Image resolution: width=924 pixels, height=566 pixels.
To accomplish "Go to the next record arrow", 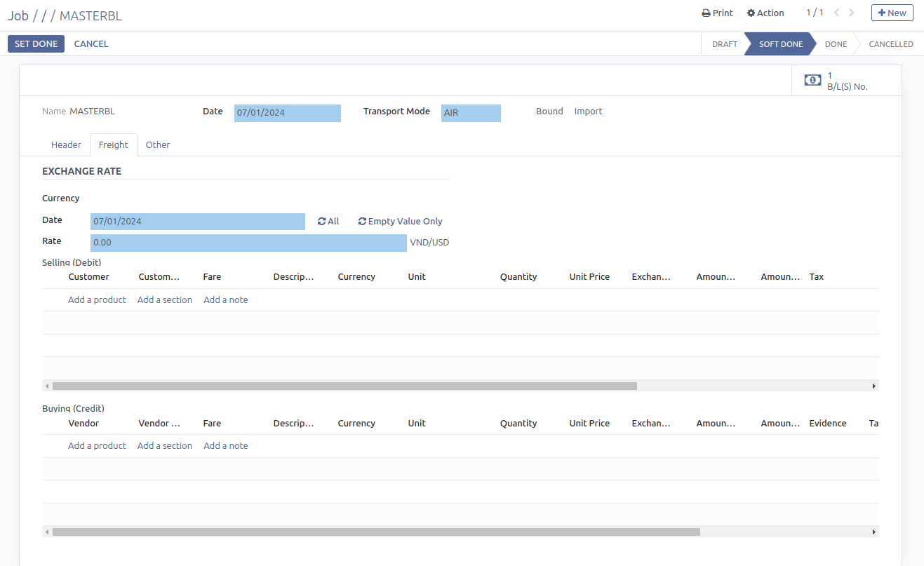I will [x=852, y=13].
